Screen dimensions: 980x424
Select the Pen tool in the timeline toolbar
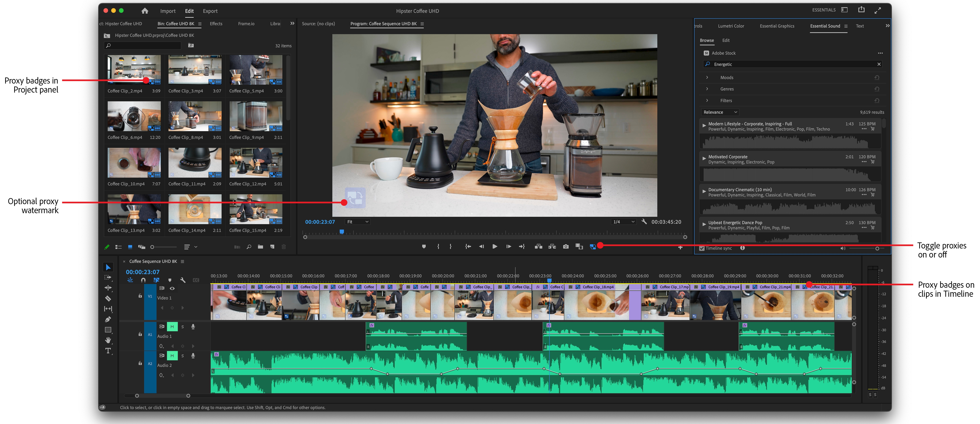coord(108,319)
